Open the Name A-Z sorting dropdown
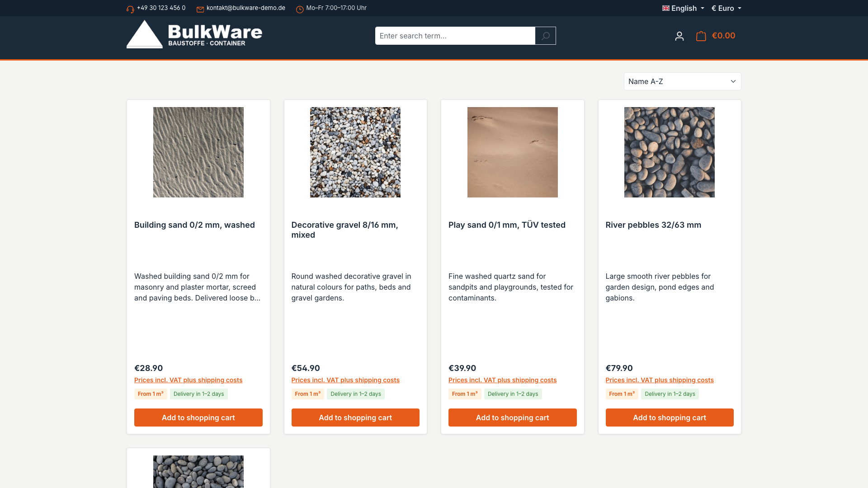Screen dimensions: 868x488 (x=682, y=81)
